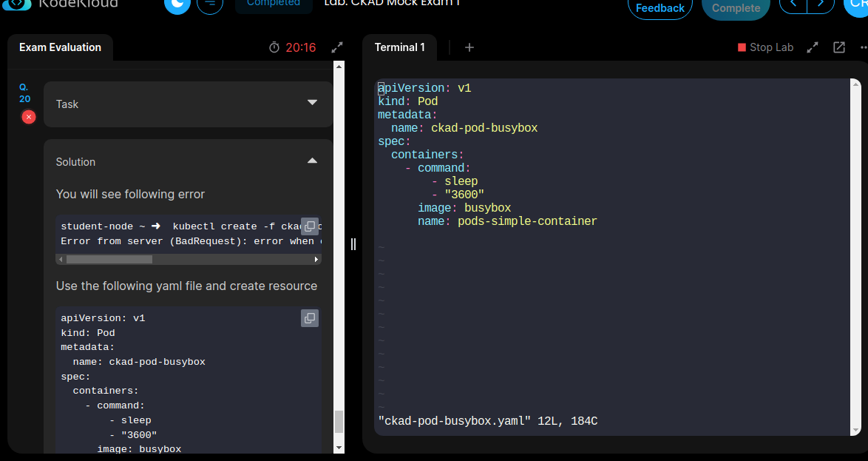Click the Feedback button

coord(660,7)
